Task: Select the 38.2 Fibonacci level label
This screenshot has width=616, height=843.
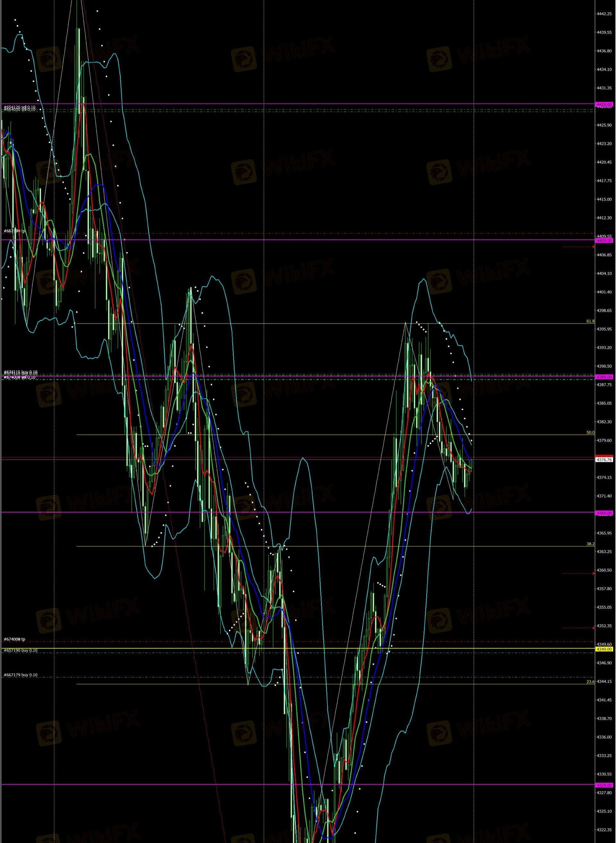Action: coord(590,544)
